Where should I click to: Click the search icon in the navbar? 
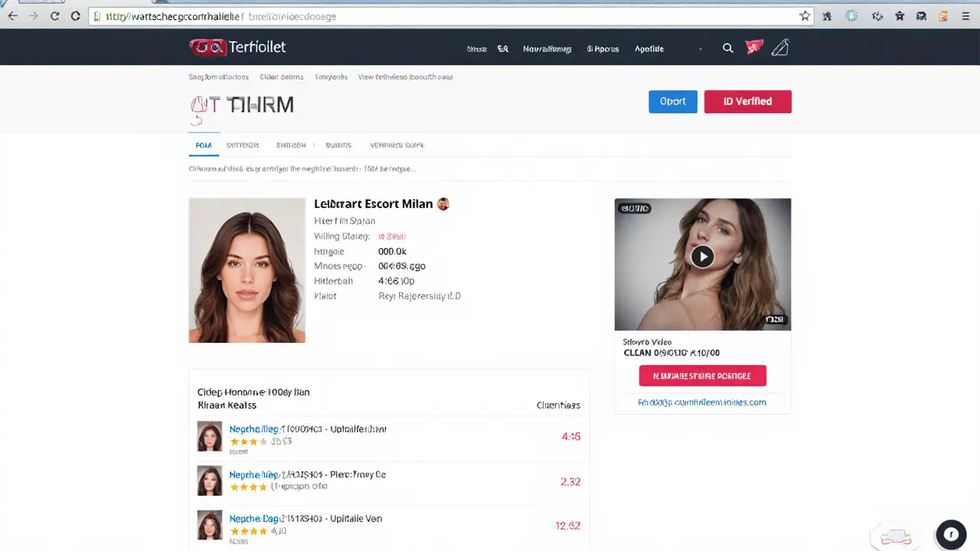[727, 48]
